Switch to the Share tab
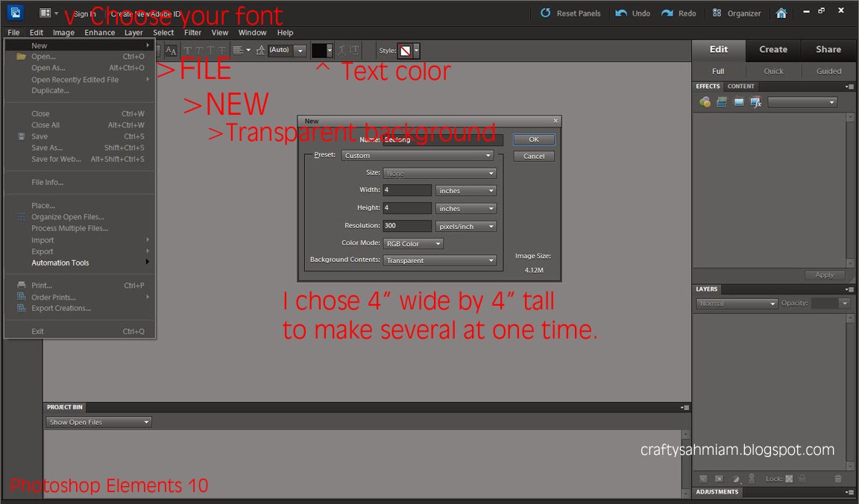The height and width of the screenshot is (504, 859). tap(828, 50)
